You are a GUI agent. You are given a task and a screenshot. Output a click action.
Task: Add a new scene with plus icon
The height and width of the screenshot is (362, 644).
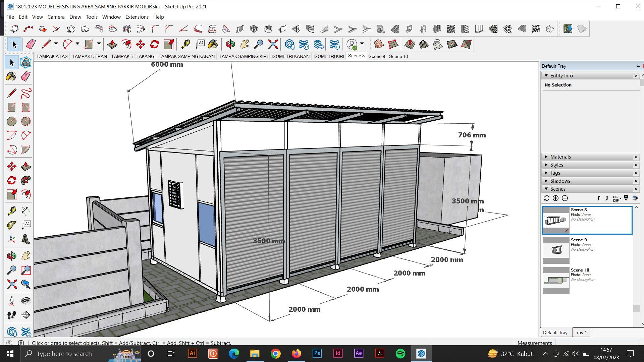tap(556, 198)
